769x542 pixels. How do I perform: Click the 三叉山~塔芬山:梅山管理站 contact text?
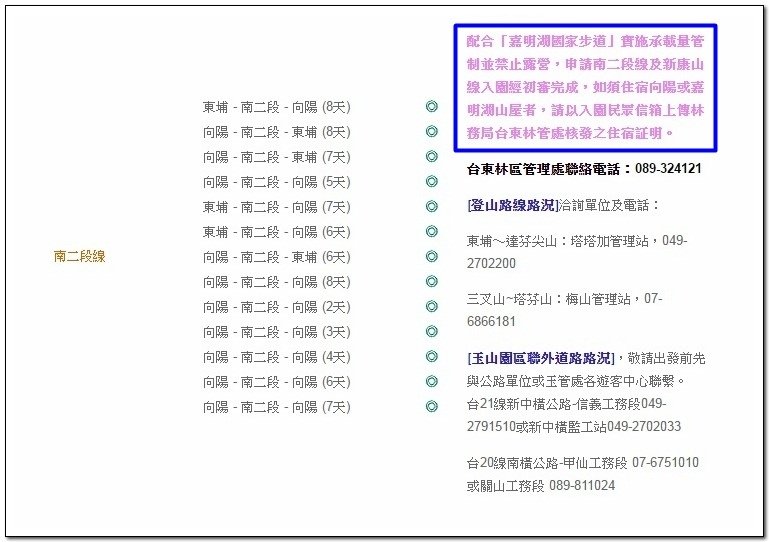[564, 310]
